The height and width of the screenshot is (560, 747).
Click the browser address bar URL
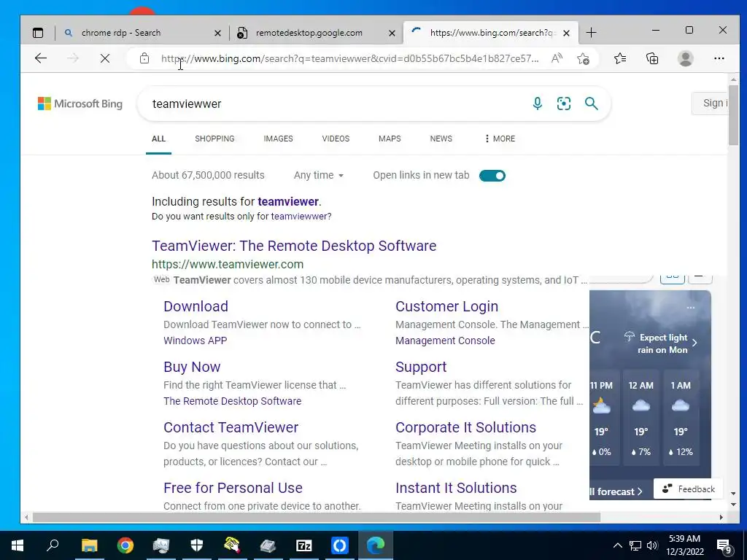pos(349,58)
